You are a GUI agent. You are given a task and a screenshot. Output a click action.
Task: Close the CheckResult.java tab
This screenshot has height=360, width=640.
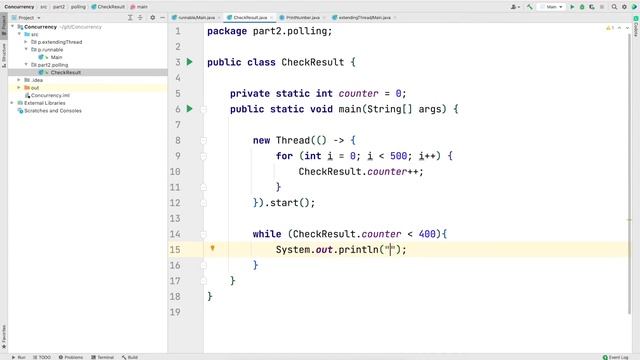[271, 18]
